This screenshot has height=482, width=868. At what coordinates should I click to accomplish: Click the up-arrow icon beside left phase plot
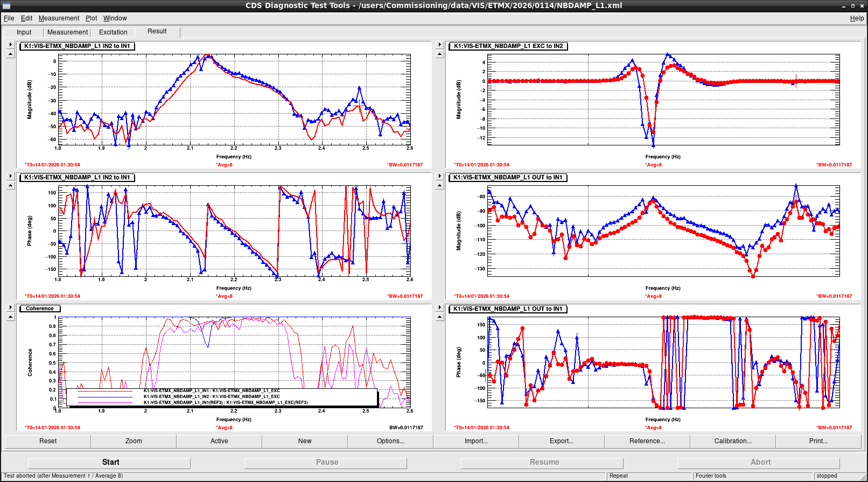point(10,185)
